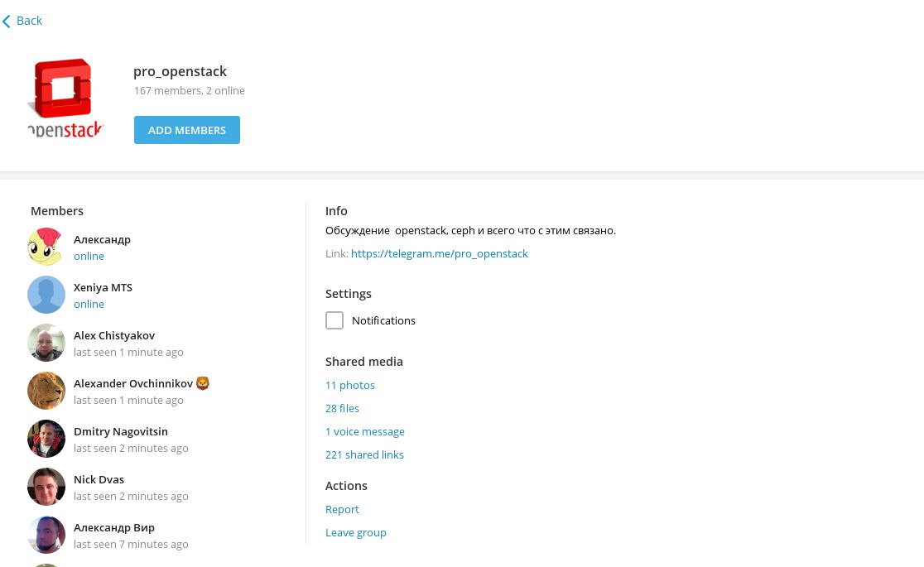The height and width of the screenshot is (567, 924).
Task: Open the telegram.me/pro_openstack link
Action: point(439,253)
